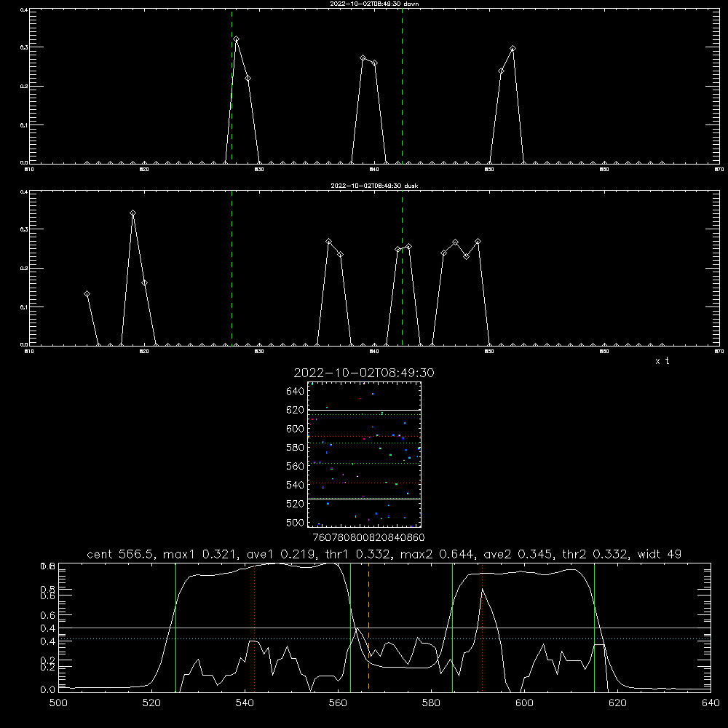Select dusk plot tallest diamond marker at 819

pyautogui.click(x=132, y=213)
